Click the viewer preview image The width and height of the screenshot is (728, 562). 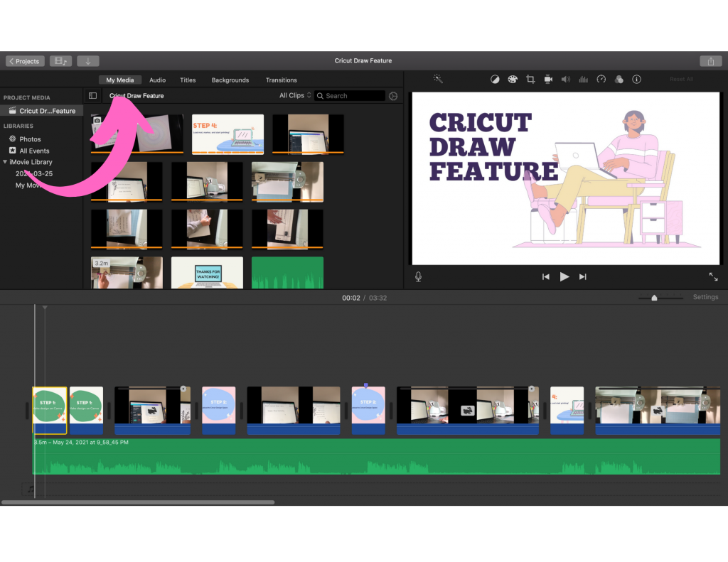click(565, 178)
